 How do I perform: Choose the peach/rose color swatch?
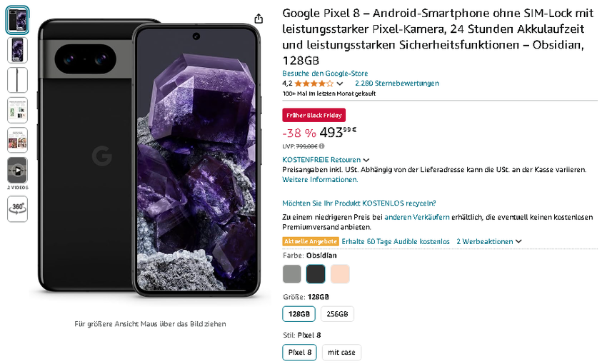(340, 274)
